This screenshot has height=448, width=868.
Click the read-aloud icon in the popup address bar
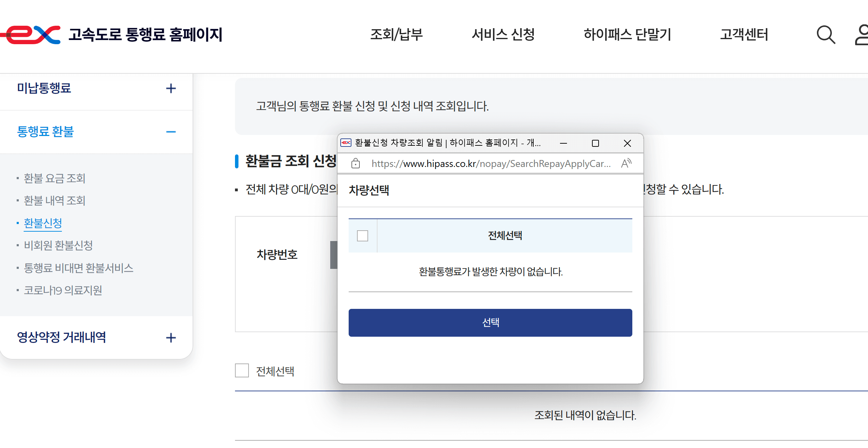[627, 163]
